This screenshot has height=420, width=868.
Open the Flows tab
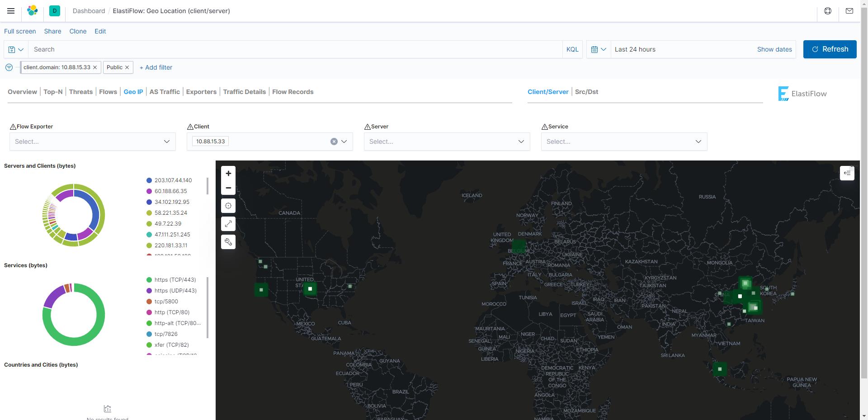[x=108, y=92]
